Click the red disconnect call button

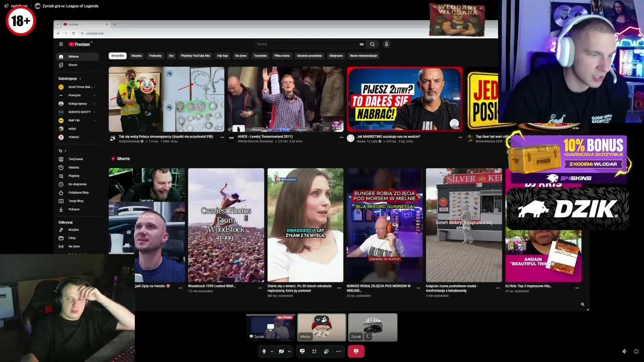[356, 351]
